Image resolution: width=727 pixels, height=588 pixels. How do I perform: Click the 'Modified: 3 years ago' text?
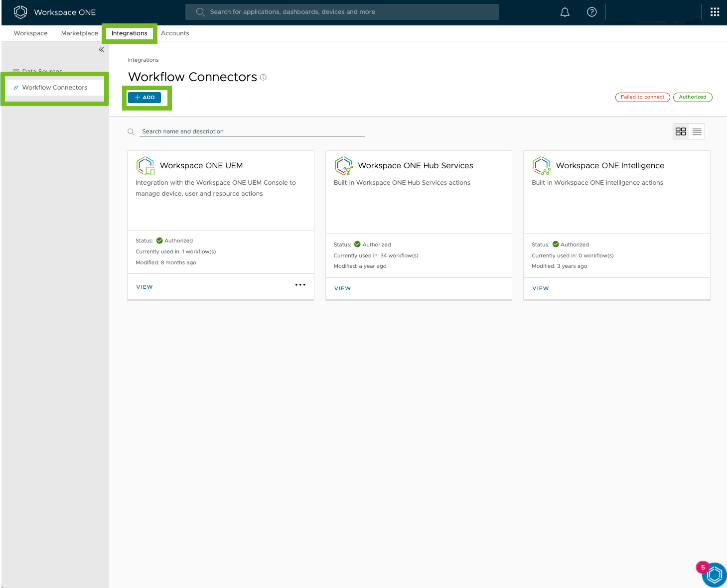(560, 266)
